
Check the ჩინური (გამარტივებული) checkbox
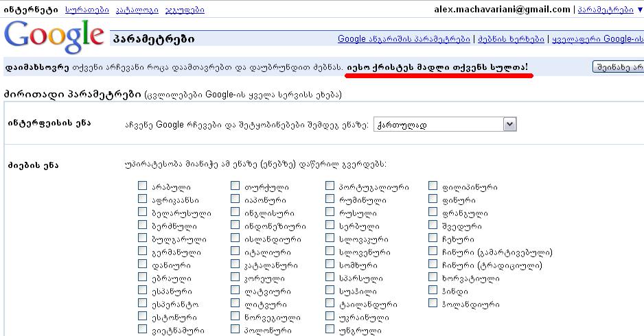[433, 251]
